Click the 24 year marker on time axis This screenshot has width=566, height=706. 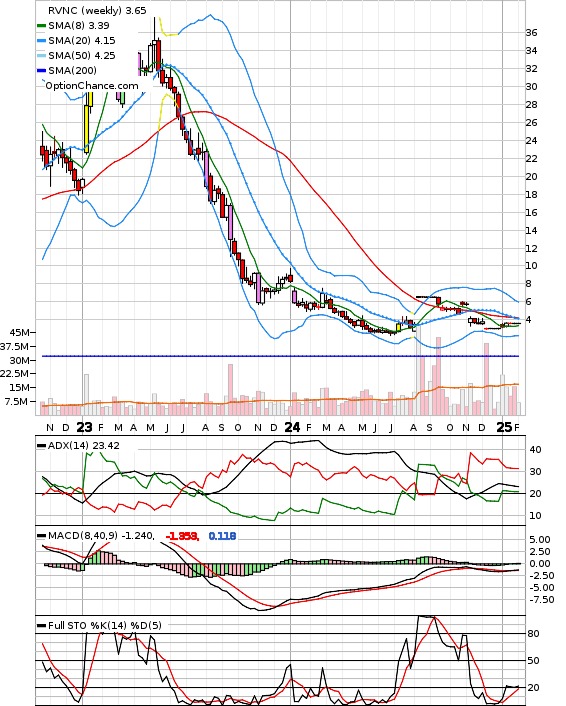click(x=292, y=427)
